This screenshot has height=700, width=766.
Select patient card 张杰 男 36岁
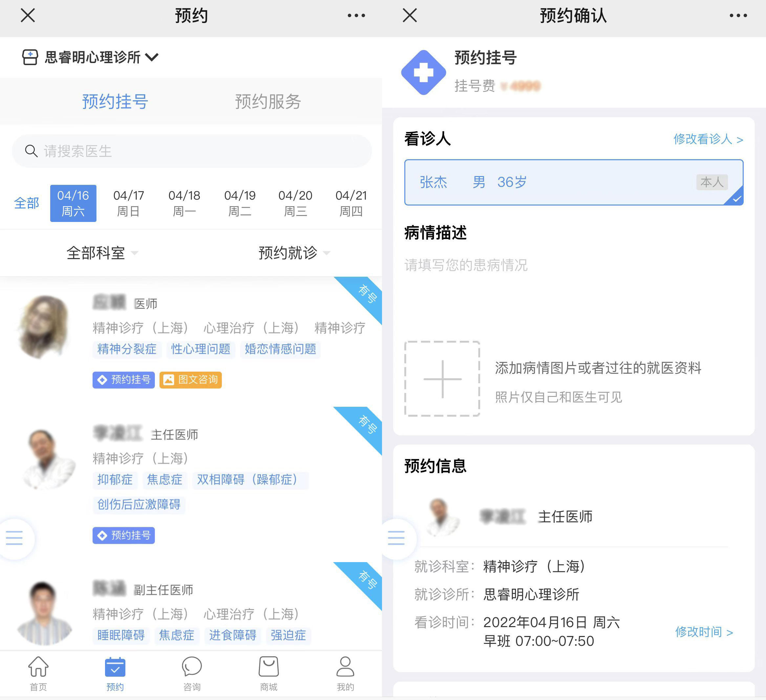(573, 183)
